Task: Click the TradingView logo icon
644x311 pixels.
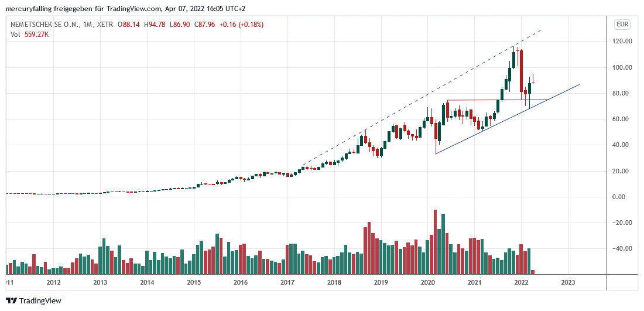Action: [x=12, y=300]
